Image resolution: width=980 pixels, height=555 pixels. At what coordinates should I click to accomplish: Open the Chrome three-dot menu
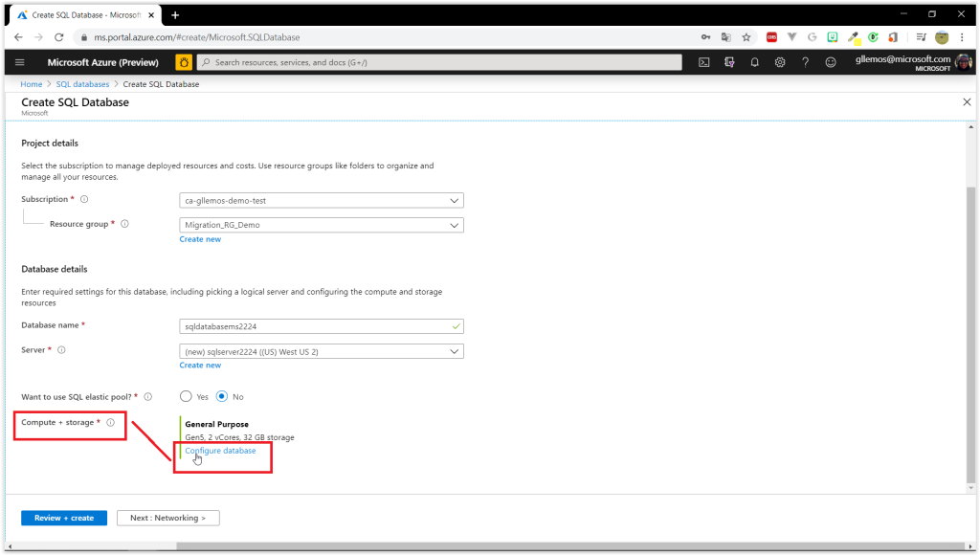[x=962, y=37]
